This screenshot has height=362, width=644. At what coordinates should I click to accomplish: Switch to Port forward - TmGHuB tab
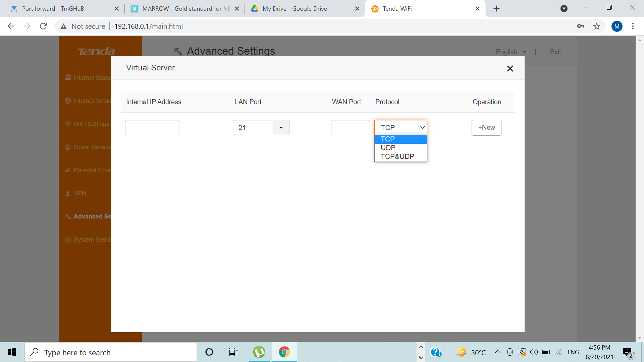[53, 9]
